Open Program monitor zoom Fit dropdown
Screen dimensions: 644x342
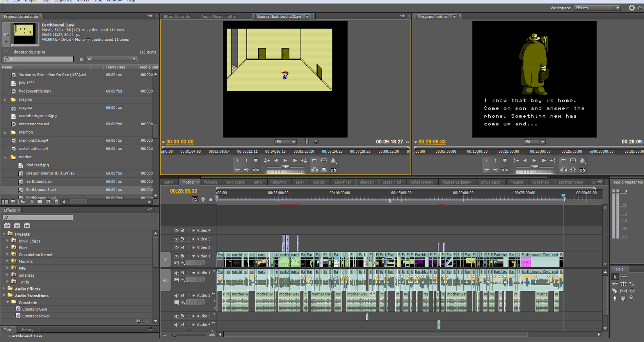pos(535,142)
